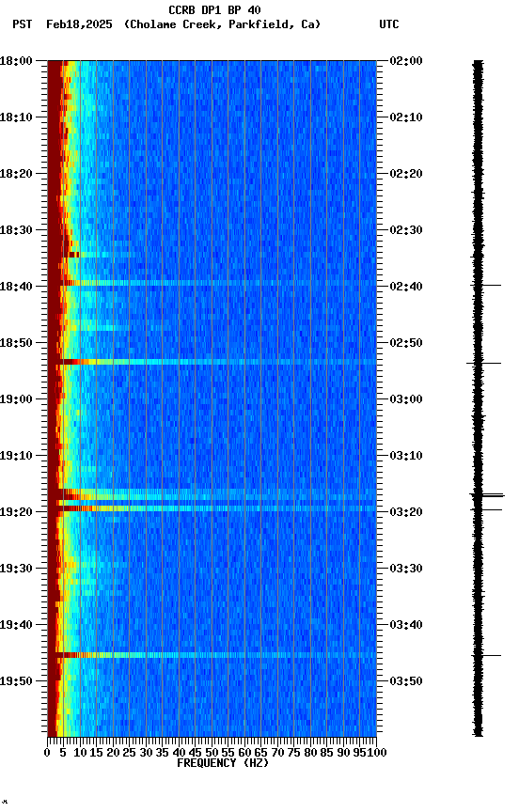Screen dimensions: 519x812
Task: Click the "FREQUENCY (HZ)" axis title
Action: point(223,763)
